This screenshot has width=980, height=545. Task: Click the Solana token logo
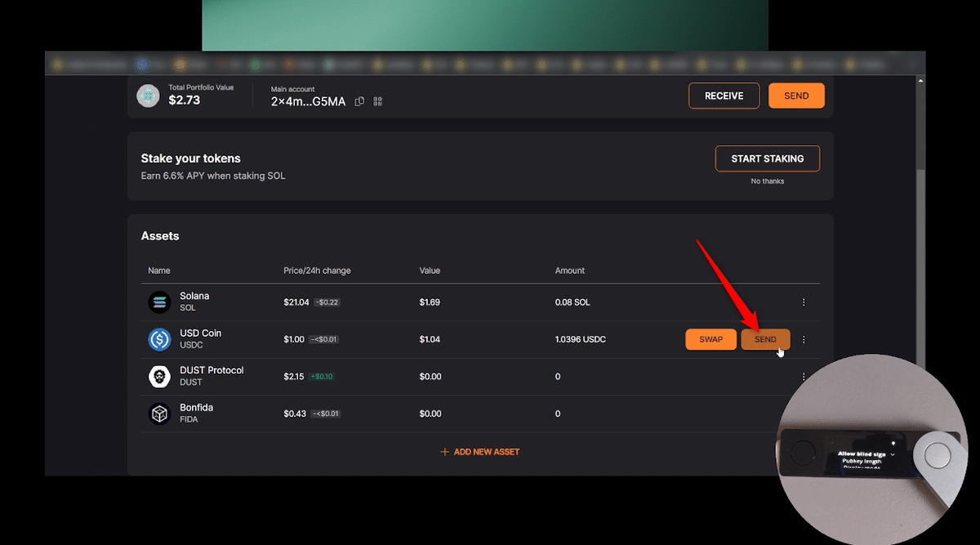click(159, 302)
